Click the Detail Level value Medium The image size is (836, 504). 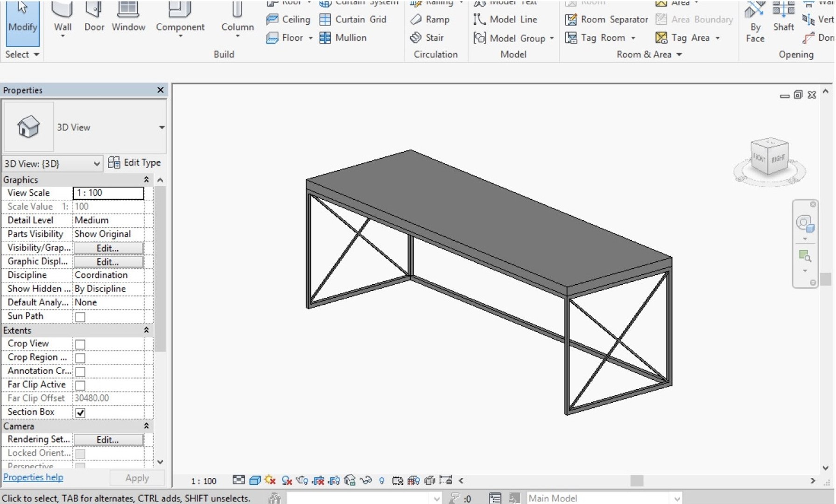[x=108, y=220]
